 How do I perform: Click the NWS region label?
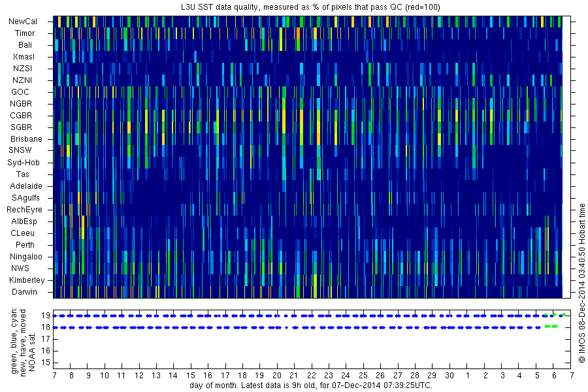tap(20, 269)
